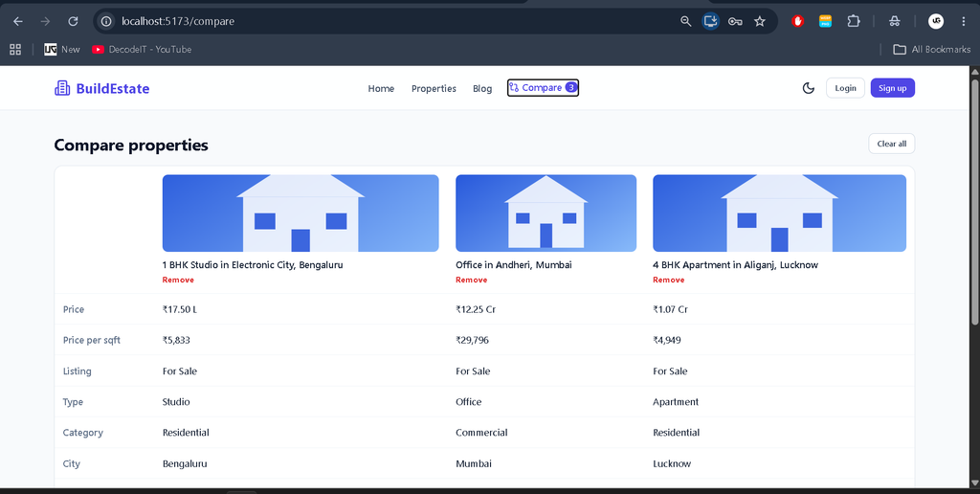Screen dimensions: 980x494
Task: Click the address bar URL
Action: 178,21
